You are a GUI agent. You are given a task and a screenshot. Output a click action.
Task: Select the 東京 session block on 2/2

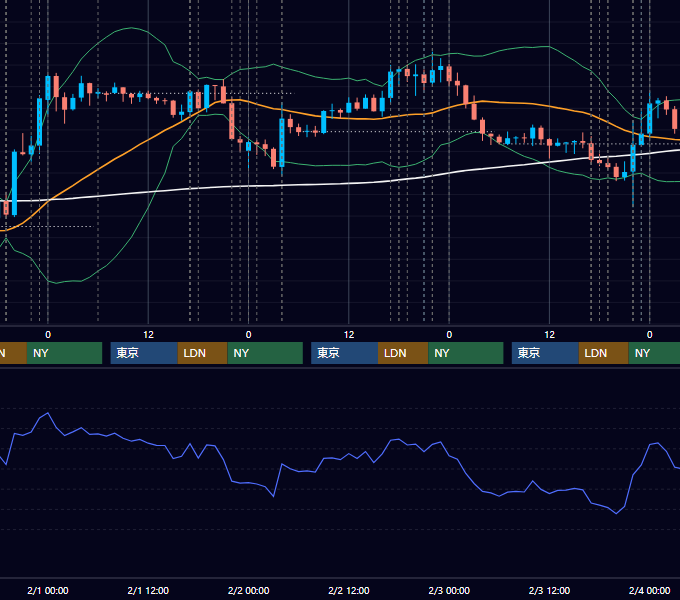[344, 353]
